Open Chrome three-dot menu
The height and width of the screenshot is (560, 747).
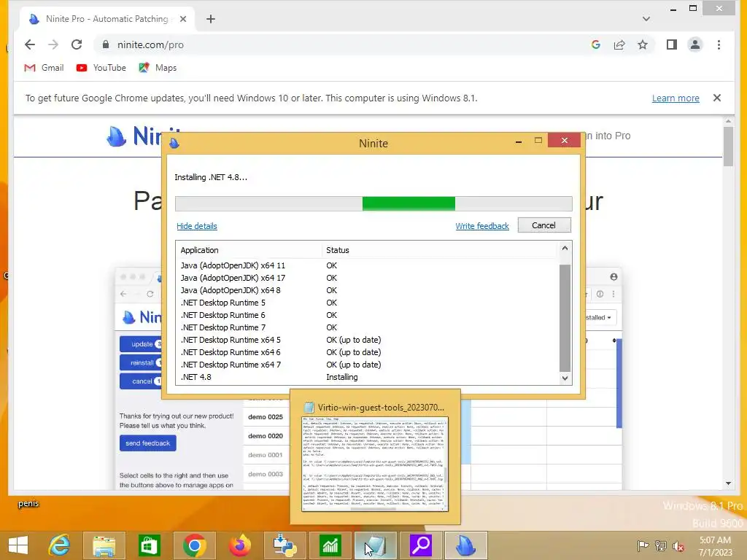click(x=719, y=44)
